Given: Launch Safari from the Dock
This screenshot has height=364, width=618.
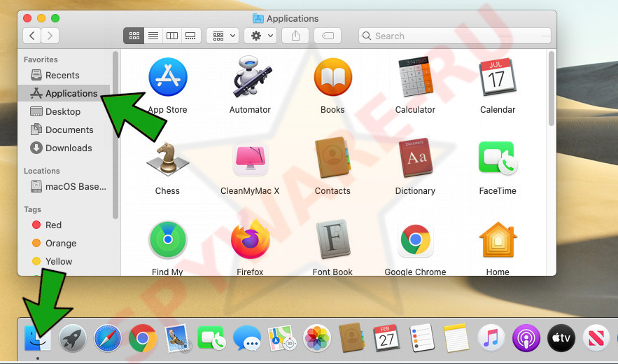Looking at the screenshot, I should (x=108, y=338).
